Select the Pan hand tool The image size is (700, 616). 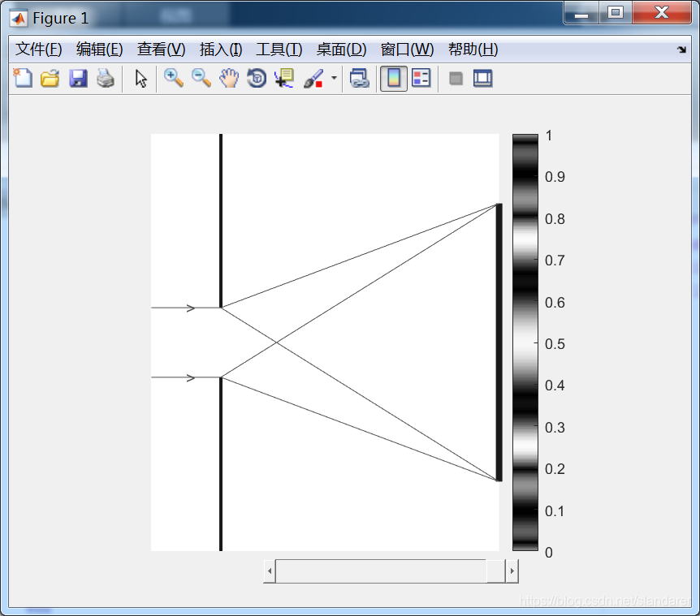229,78
